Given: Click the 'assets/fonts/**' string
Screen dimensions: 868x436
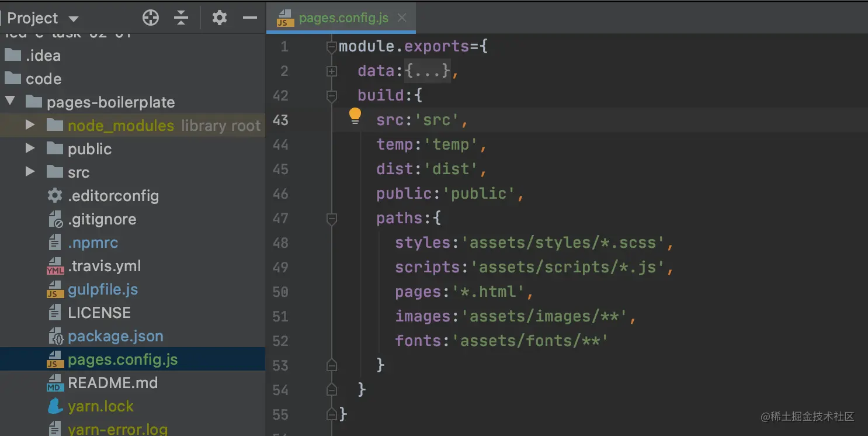Looking at the screenshot, I should 530,341.
